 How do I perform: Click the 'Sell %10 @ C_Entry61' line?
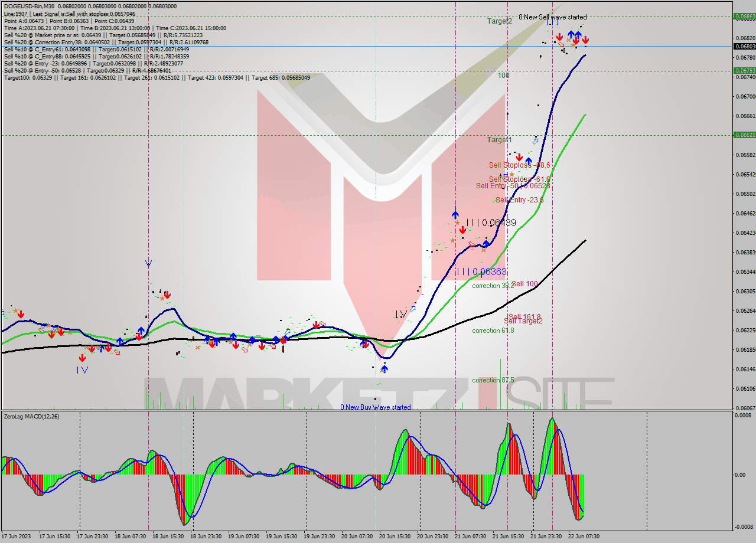coord(96,49)
